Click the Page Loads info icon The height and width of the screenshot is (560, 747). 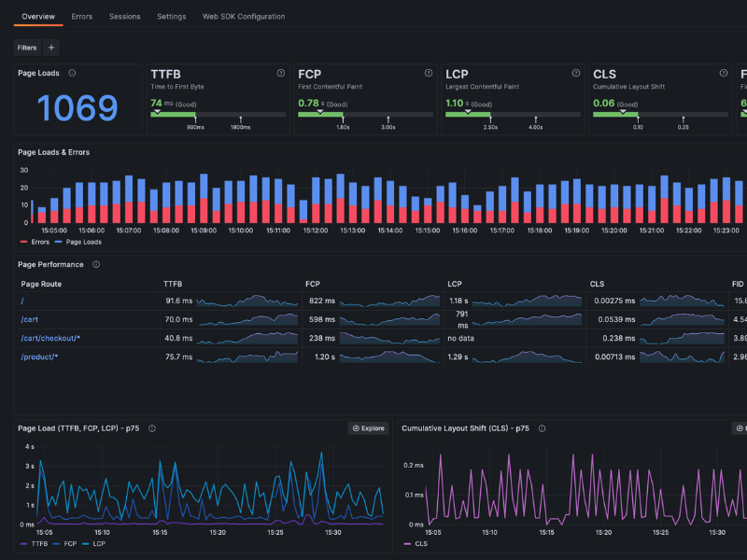point(72,73)
